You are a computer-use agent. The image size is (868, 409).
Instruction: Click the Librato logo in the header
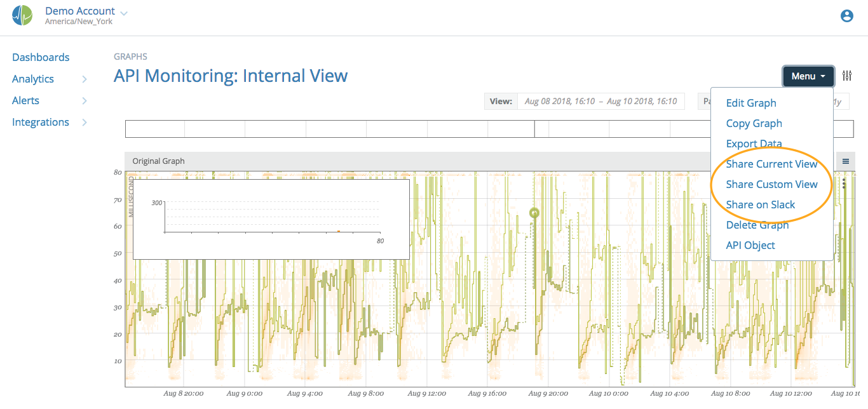pos(22,14)
